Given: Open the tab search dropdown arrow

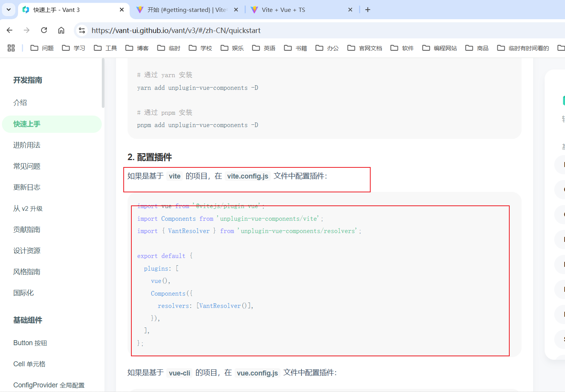Looking at the screenshot, I should coord(8,10).
